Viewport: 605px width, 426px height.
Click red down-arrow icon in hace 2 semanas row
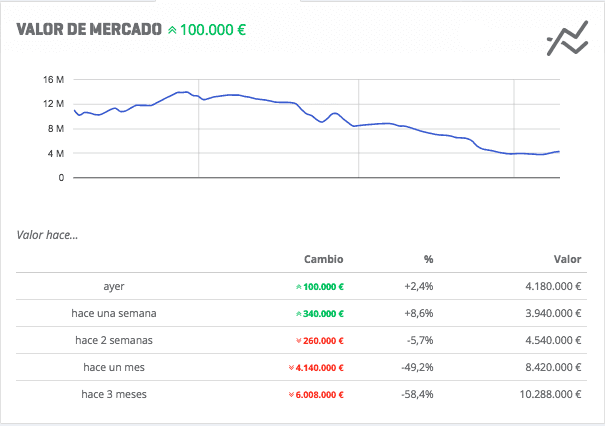tap(299, 341)
